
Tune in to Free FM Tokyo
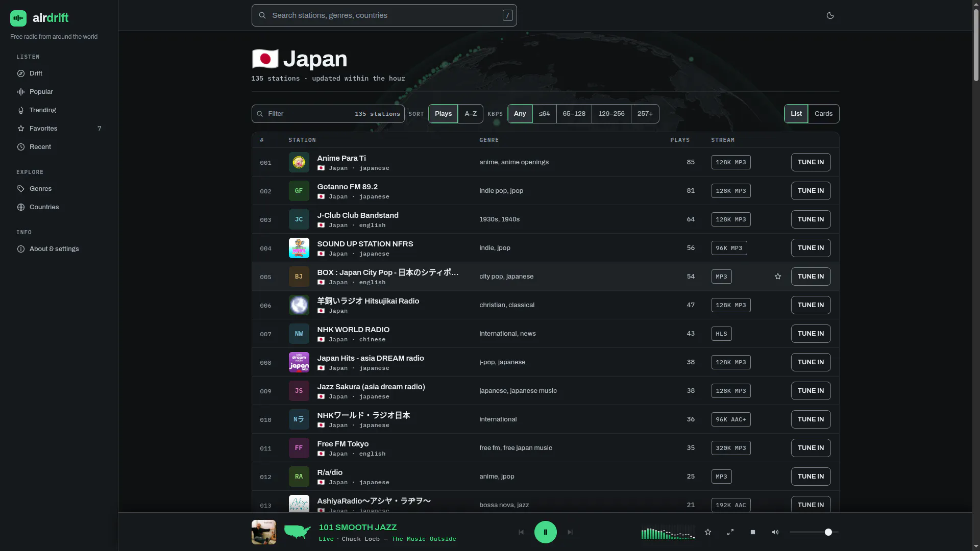point(811,448)
